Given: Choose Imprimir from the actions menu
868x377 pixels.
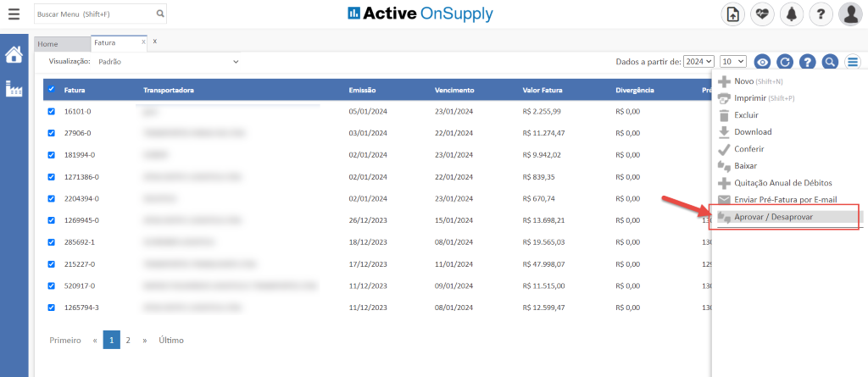Looking at the screenshot, I should (x=750, y=98).
